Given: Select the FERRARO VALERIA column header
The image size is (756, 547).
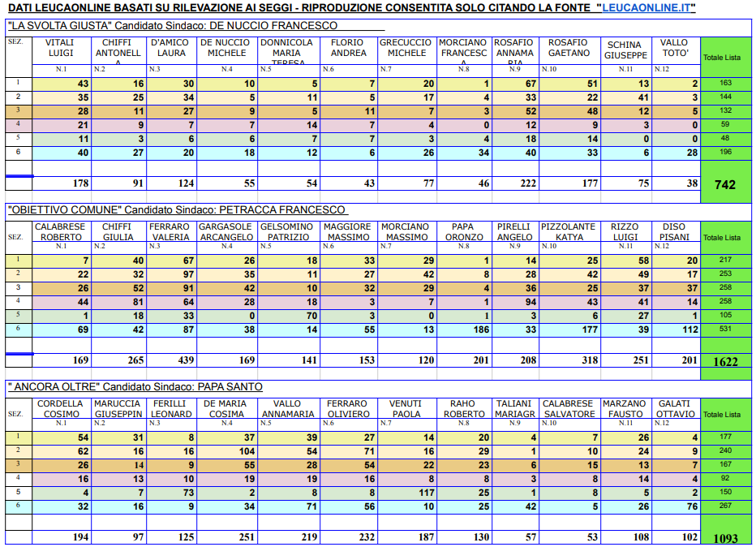Looking at the screenshot, I should tap(170, 232).
